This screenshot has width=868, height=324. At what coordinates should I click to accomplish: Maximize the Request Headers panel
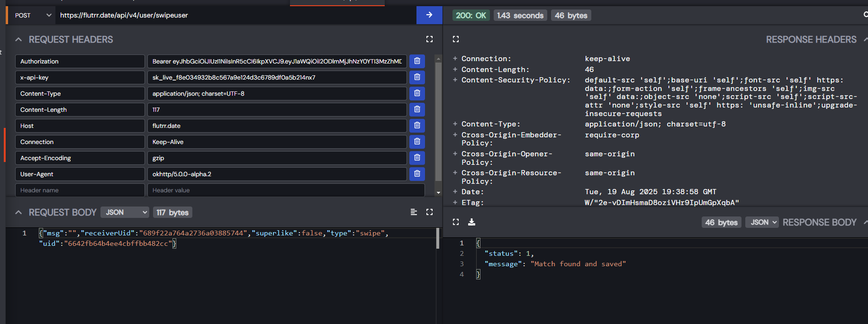429,39
